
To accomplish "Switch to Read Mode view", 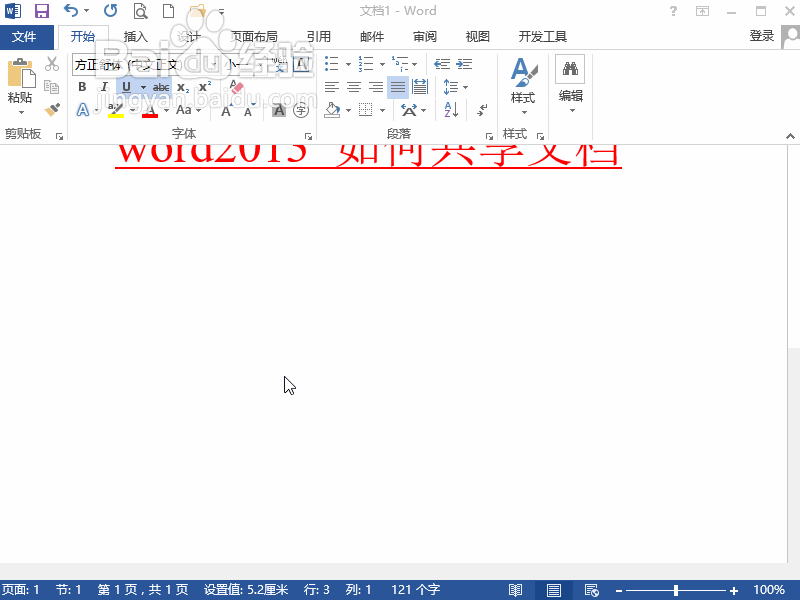I will coord(515,590).
